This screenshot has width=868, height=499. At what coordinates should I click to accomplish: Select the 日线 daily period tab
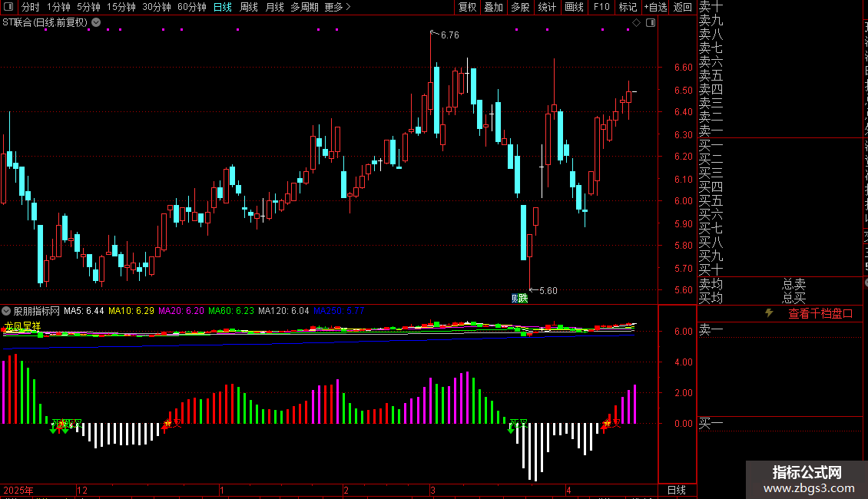pyautogui.click(x=223, y=7)
